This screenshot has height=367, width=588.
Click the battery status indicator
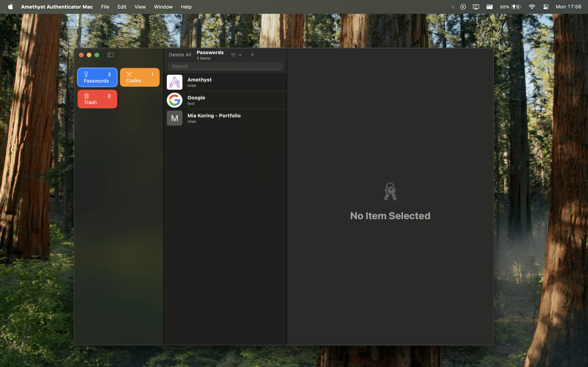(510, 7)
